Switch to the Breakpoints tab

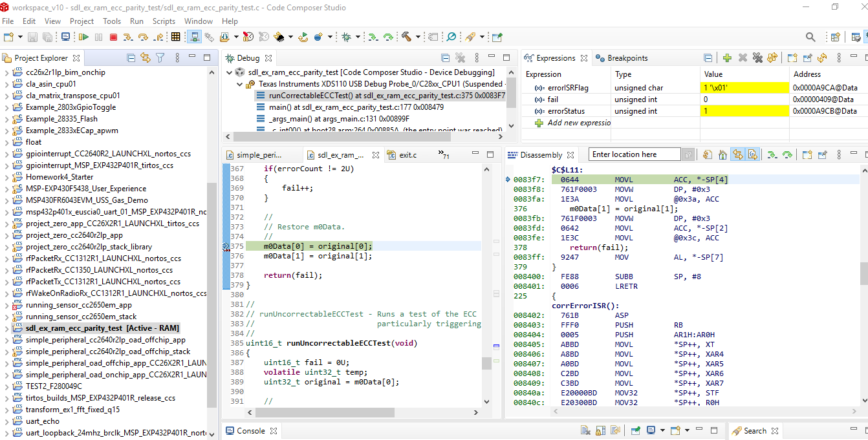click(626, 58)
